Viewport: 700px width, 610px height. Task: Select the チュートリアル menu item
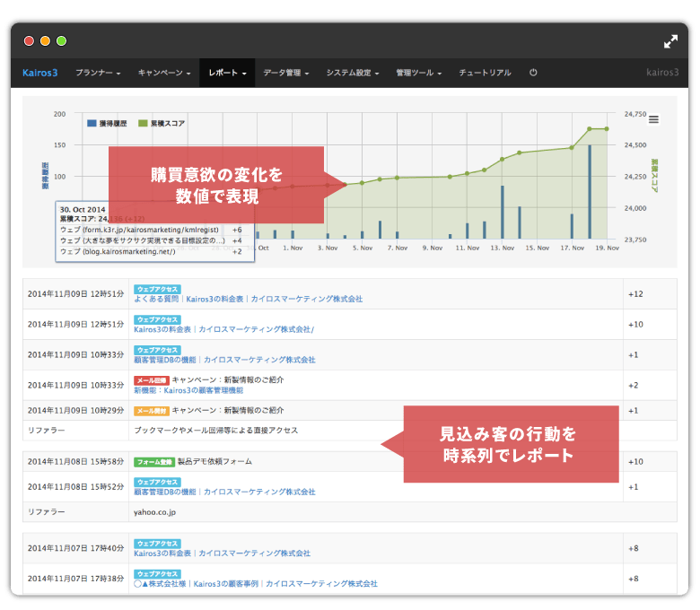pyautogui.click(x=485, y=73)
